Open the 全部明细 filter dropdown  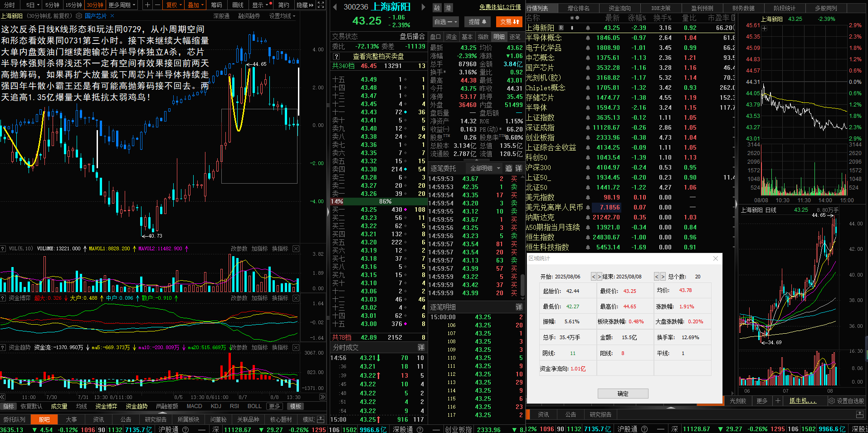(x=483, y=168)
